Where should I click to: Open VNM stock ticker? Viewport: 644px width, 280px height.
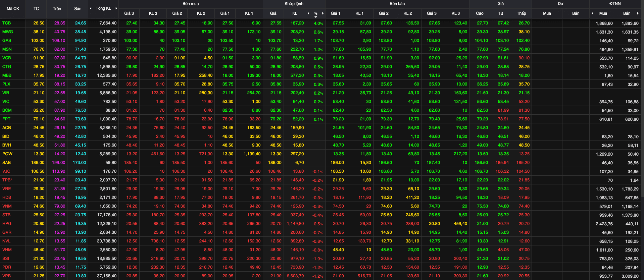pos(7,206)
